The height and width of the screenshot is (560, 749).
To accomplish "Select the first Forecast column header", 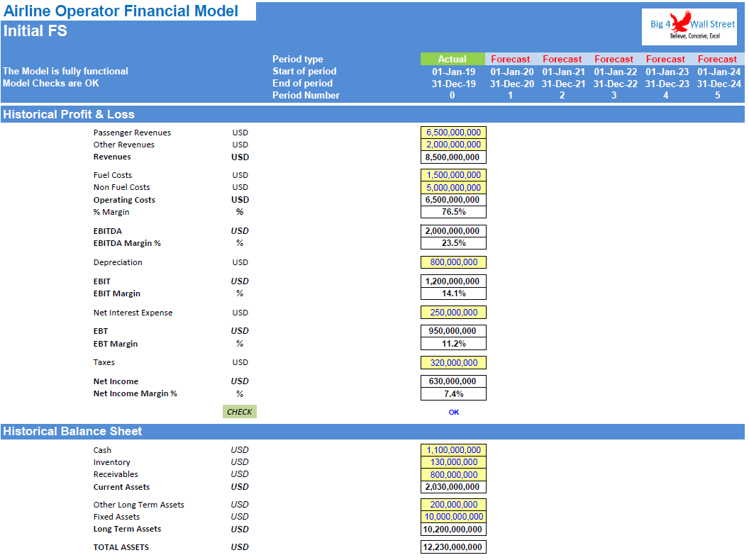I will pos(510,59).
